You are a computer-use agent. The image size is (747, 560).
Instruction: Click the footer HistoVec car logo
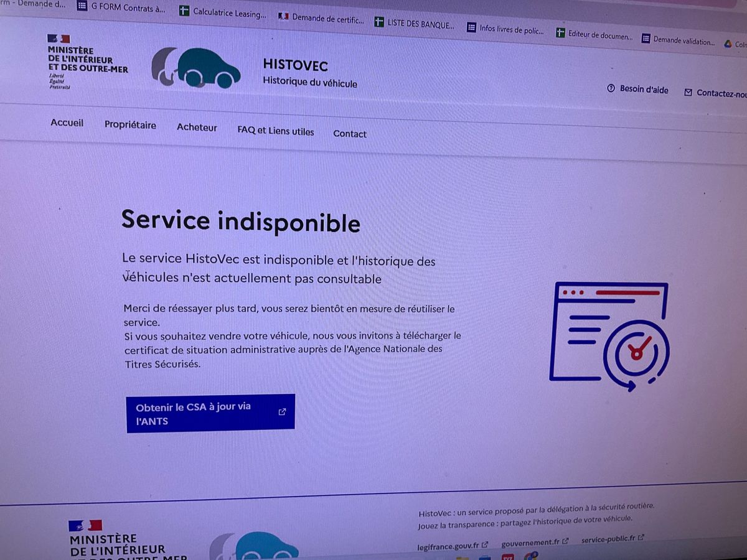point(253,546)
